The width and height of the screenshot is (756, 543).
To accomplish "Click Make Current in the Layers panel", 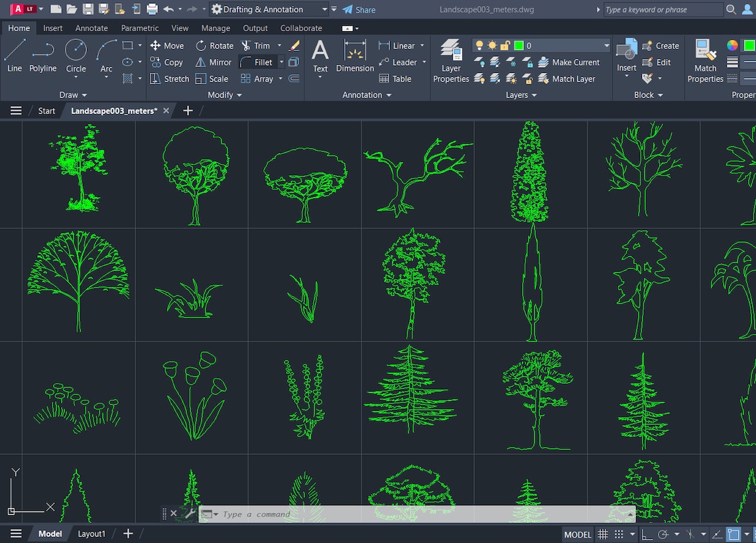I will [x=570, y=62].
